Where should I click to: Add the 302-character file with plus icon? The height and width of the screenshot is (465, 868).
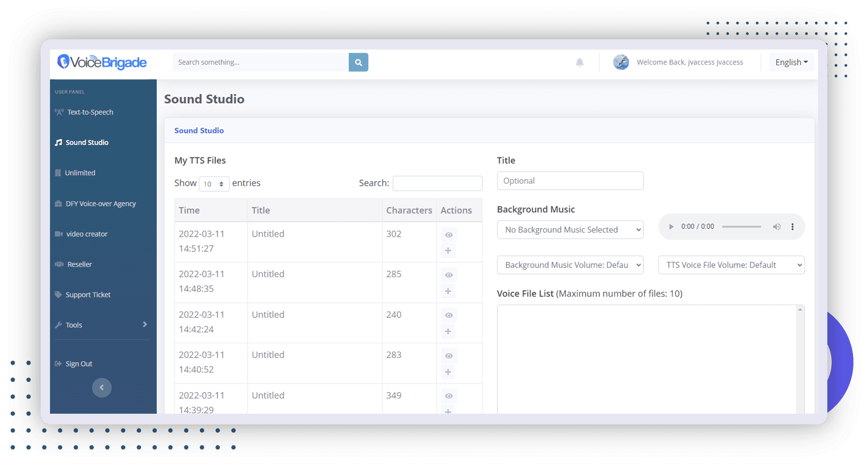tap(448, 251)
